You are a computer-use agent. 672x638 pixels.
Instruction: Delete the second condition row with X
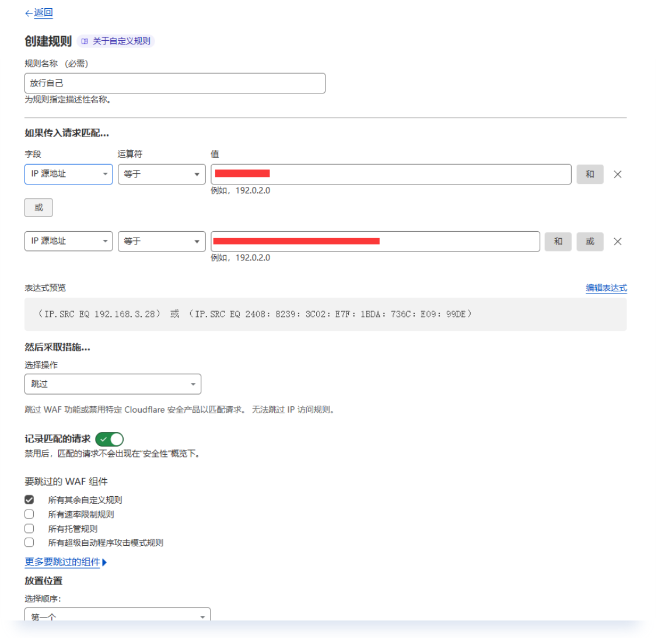click(618, 241)
